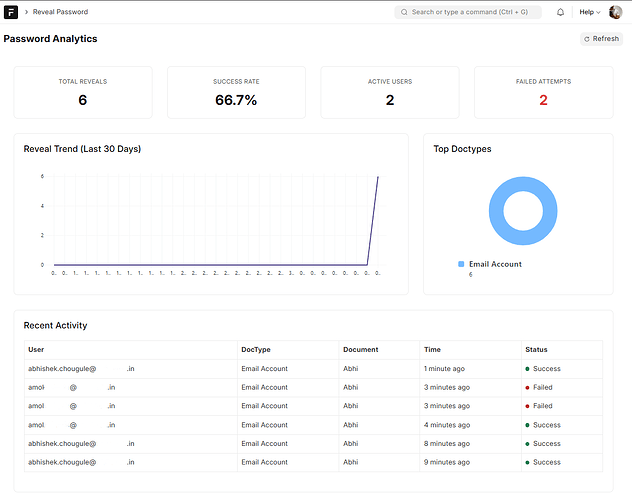Image resolution: width=632 pixels, height=500 pixels.
Task: Click the user avatar in navbar
Action: 615,12
